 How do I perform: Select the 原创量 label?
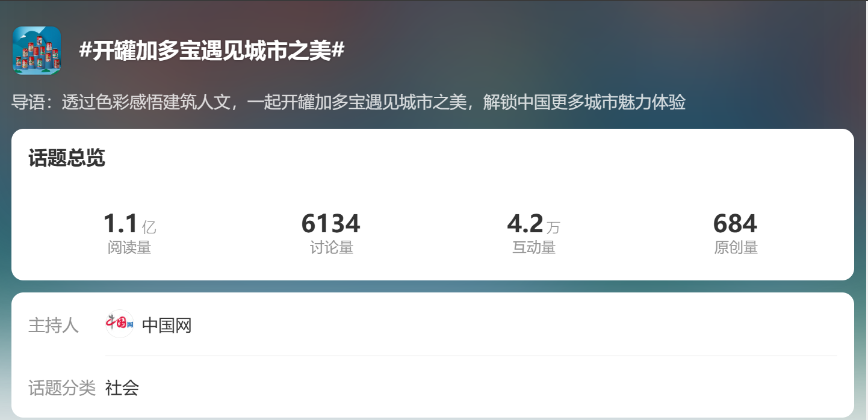[x=736, y=247]
